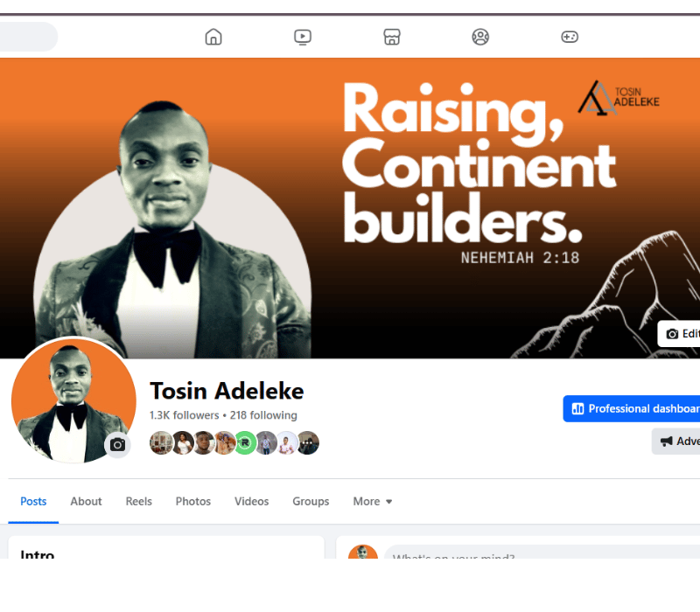Click the Advertise megaphone button
Viewport: 700px width, 612px height.
point(675,442)
